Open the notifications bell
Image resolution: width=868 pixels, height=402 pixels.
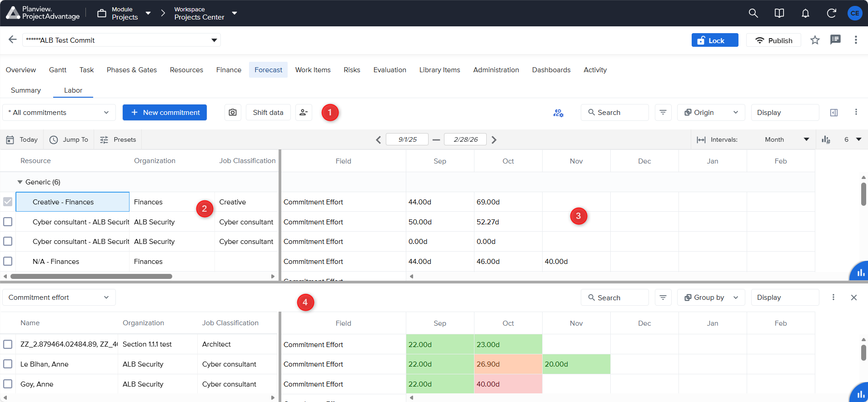(805, 13)
